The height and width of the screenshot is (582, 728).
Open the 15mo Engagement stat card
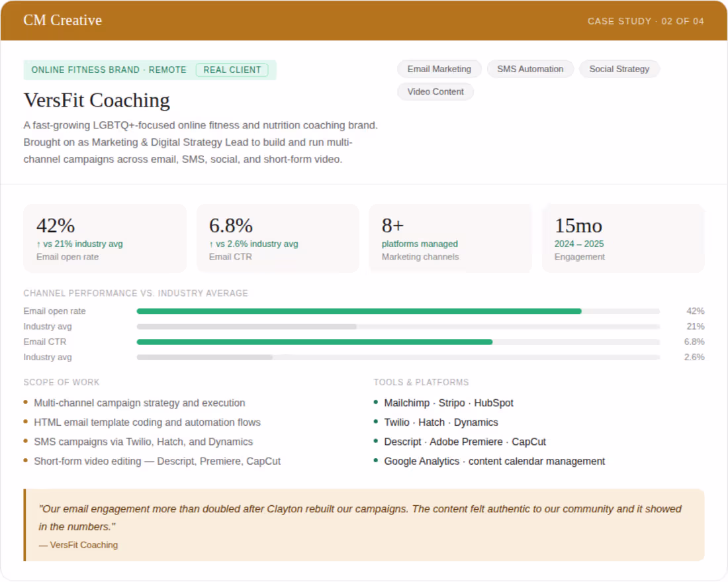[623, 238]
